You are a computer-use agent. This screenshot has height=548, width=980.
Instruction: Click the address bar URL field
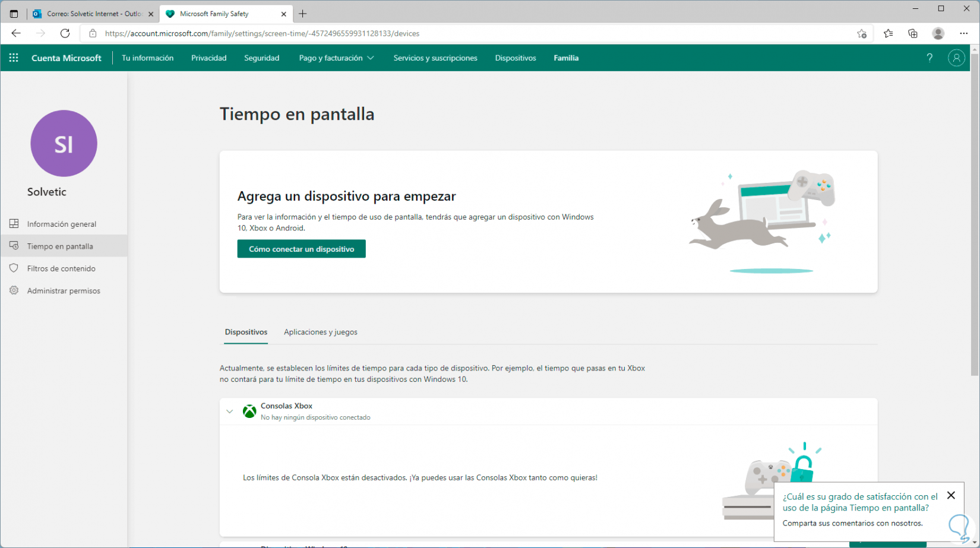pyautogui.click(x=475, y=33)
